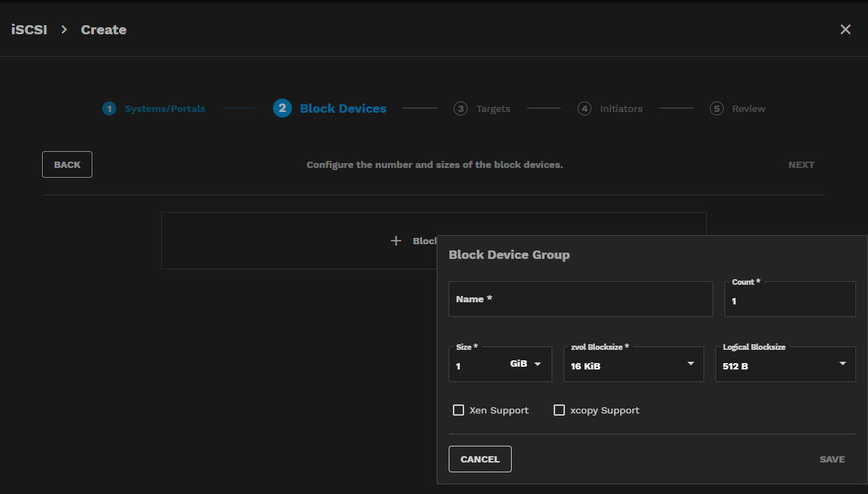The image size is (868, 494).
Task: Open the Logical Blocksize dropdown
Action: point(785,365)
